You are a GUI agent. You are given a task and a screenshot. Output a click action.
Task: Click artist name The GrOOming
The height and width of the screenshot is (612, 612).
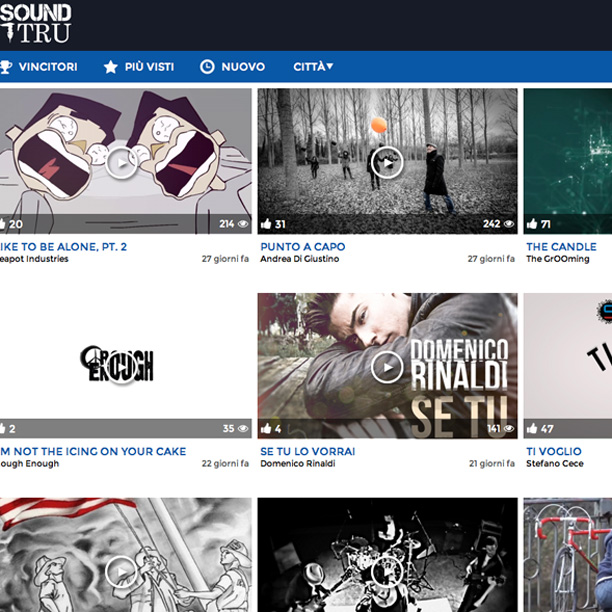558,259
